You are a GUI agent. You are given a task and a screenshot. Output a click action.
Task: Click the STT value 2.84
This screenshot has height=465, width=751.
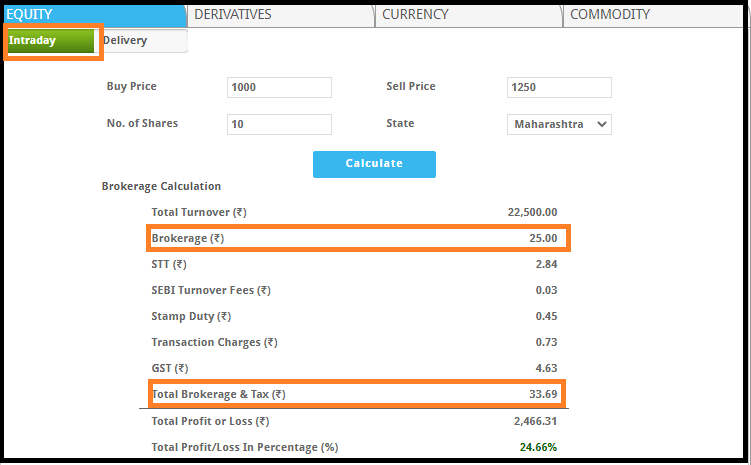(x=546, y=264)
